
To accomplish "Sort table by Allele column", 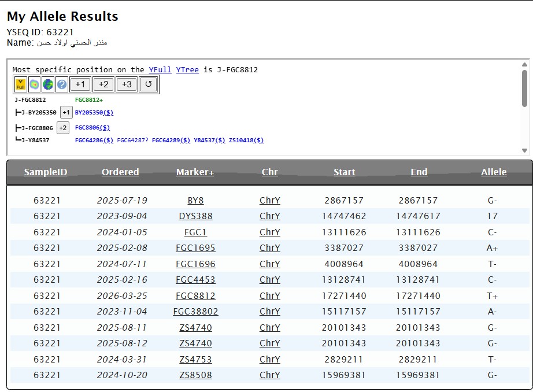I will (x=494, y=172).
